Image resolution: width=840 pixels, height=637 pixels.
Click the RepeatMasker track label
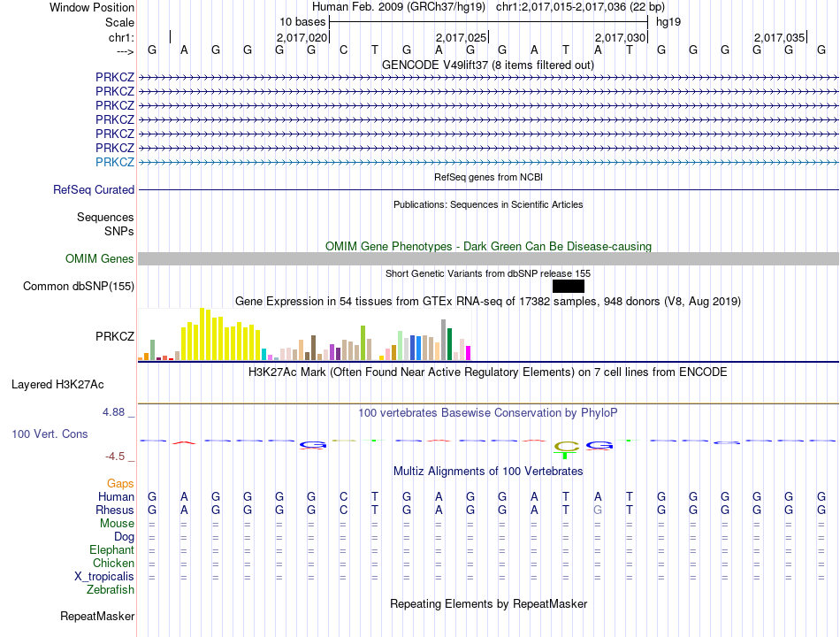coord(97,617)
